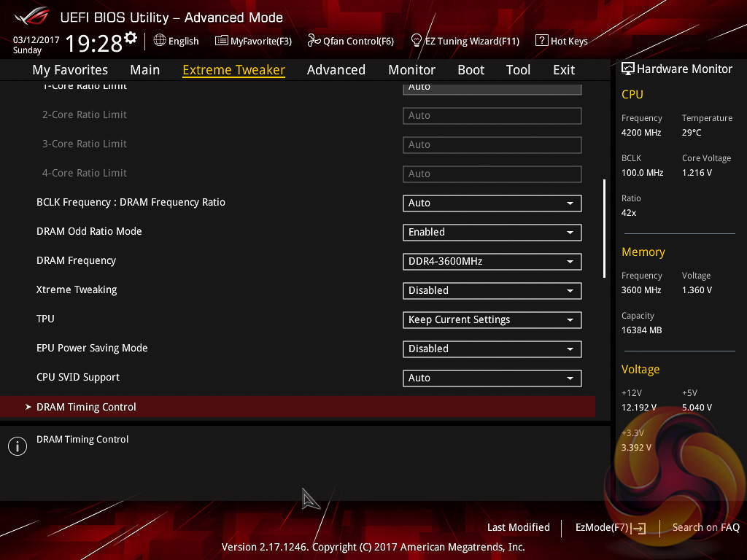Click the Hardware Monitor screen icon
Viewport: 747px width, 560px height.
628,69
